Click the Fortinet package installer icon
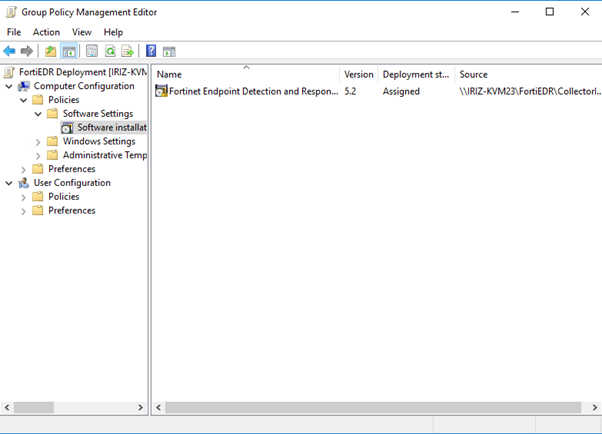 click(161, 91)
